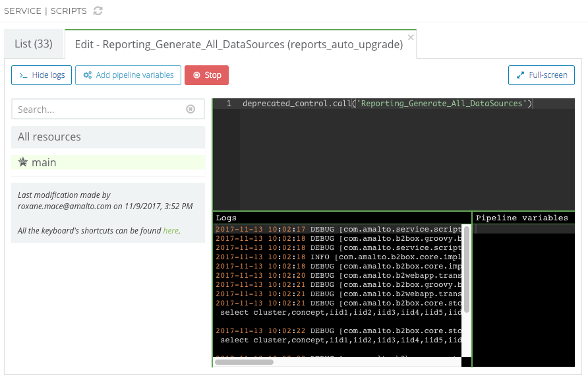Close the Edit script tab
This screenshot has height=378, width=588.
[x=411, y=38]
